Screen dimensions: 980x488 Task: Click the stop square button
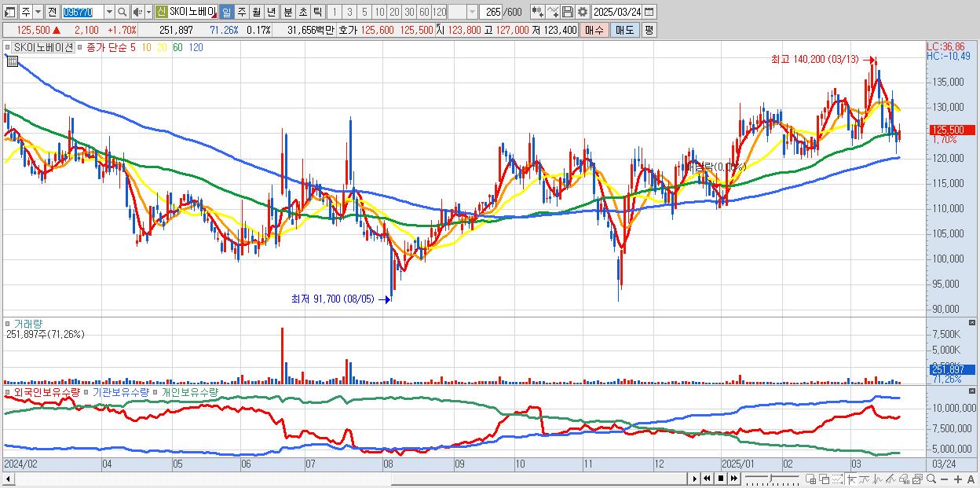(721, 479)
